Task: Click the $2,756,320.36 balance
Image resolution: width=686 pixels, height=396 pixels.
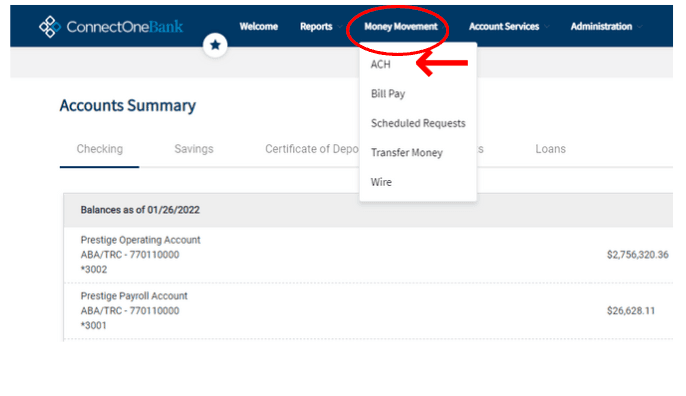Action: [637, 255]
